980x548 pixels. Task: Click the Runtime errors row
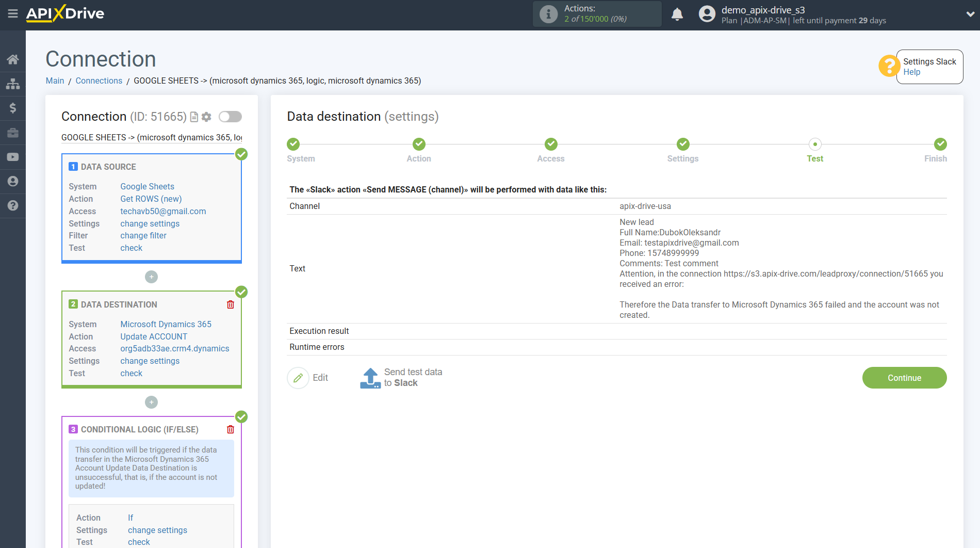point(617,347)
